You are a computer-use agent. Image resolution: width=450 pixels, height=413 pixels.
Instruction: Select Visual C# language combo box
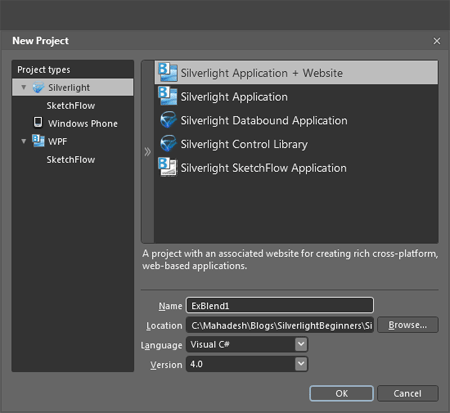pos(247,345)
